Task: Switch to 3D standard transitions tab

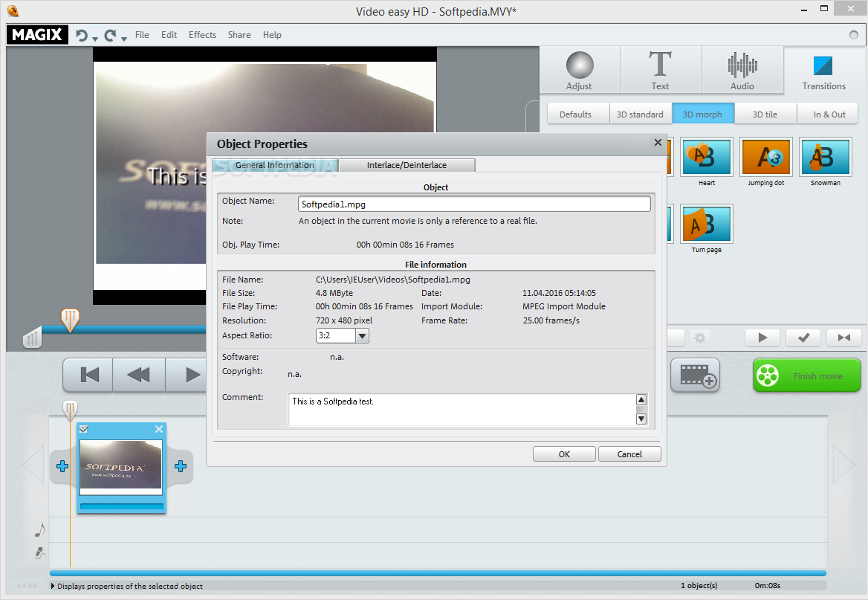Action: tap(640, 114)
